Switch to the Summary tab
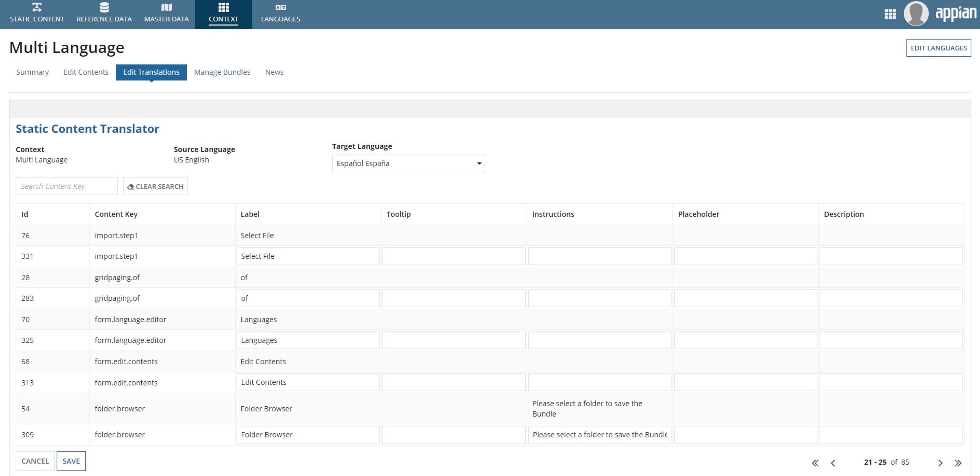980x476 pixels. click(x=32, y=72)
